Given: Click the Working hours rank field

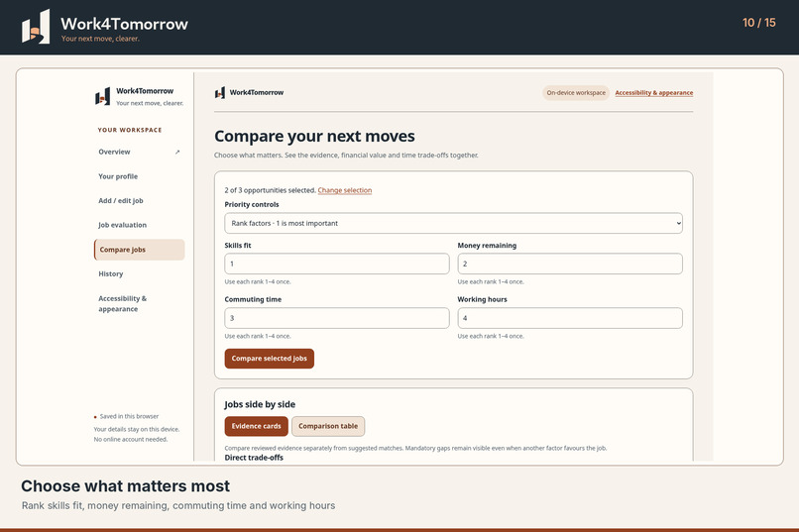Looking at the screenshot, I should (x=570, y=318).
